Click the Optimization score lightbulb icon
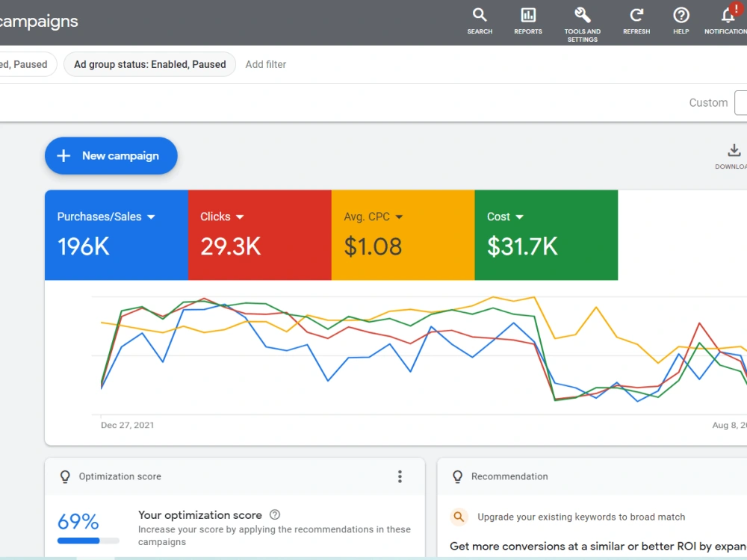The width and height of the screenshot is (747, 560). (x=65, y=476)
